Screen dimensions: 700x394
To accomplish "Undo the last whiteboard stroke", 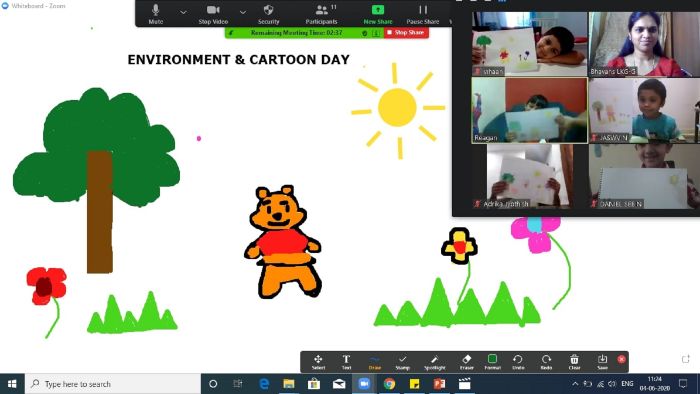I will (518, 362).
